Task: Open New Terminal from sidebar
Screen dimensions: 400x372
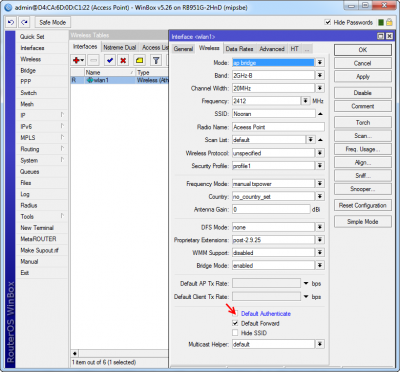Action: pyautogui.click(x=37, y=228)
